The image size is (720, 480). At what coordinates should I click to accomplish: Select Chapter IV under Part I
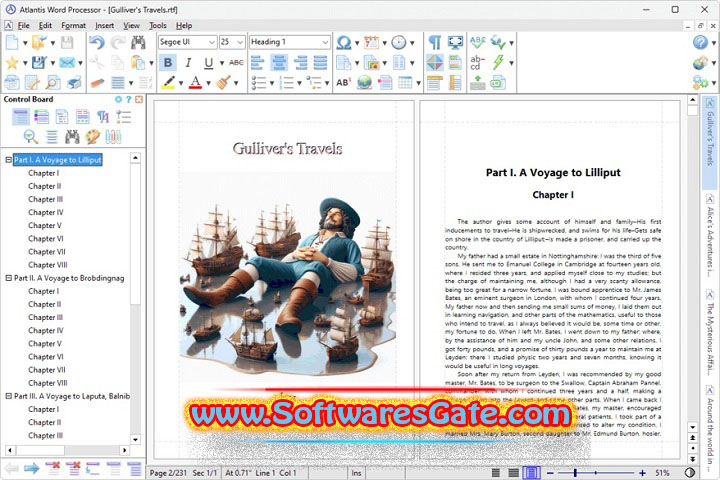pyautogui.click(x=45, y=212)
